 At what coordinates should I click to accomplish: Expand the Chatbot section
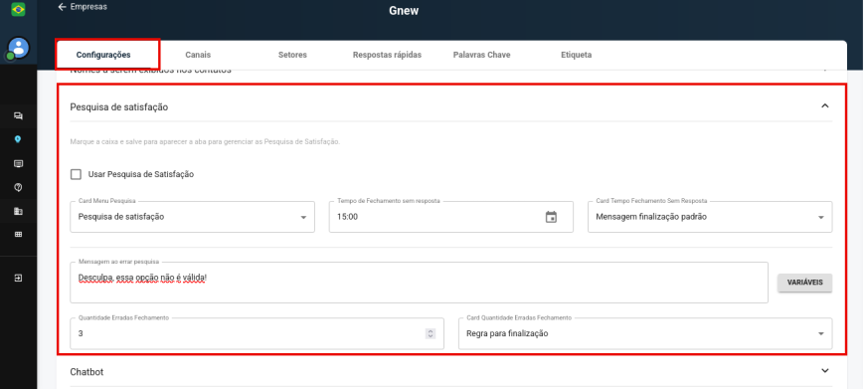(x=825, y=371)
